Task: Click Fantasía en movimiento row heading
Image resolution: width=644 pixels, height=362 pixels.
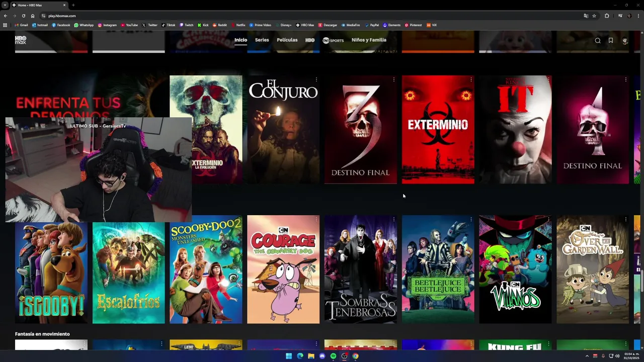Action: coord(42,334)
